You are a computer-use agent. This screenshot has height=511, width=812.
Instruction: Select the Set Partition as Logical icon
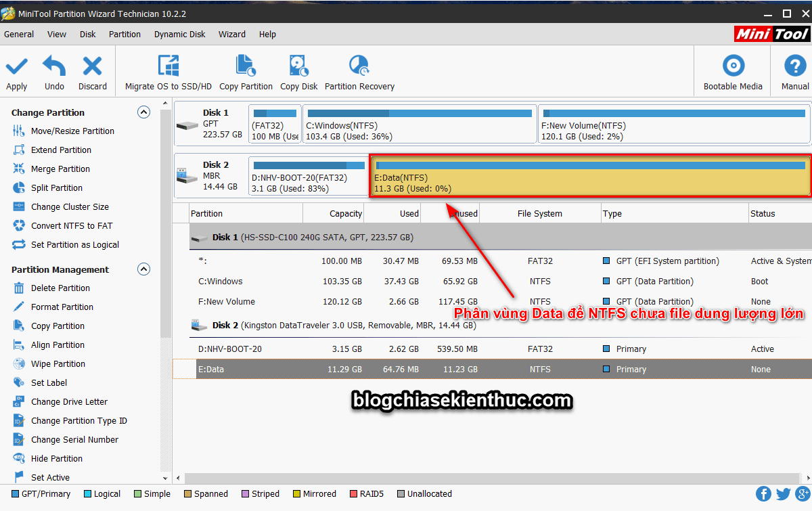click(x=19, y=244)
